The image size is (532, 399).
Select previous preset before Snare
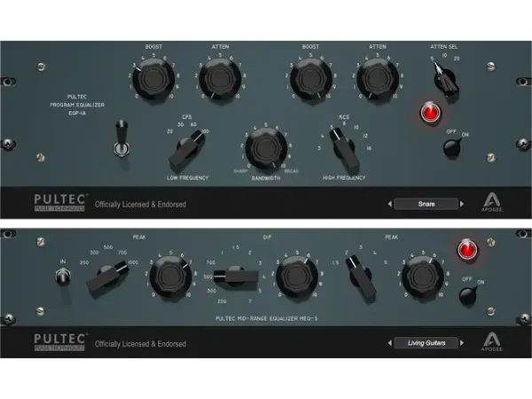click(x=389, y=204)
